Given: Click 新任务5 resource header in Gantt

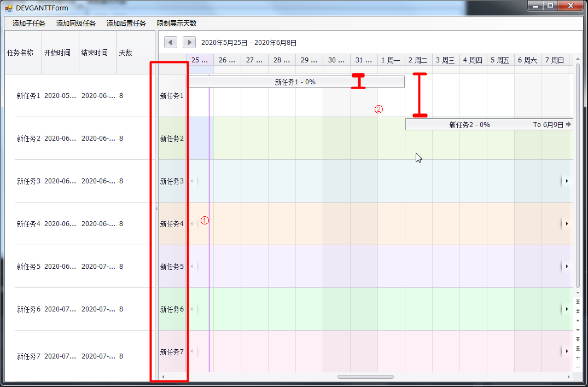Looking at the screenshot, I should pyautogui.click(x=172, y=267).
